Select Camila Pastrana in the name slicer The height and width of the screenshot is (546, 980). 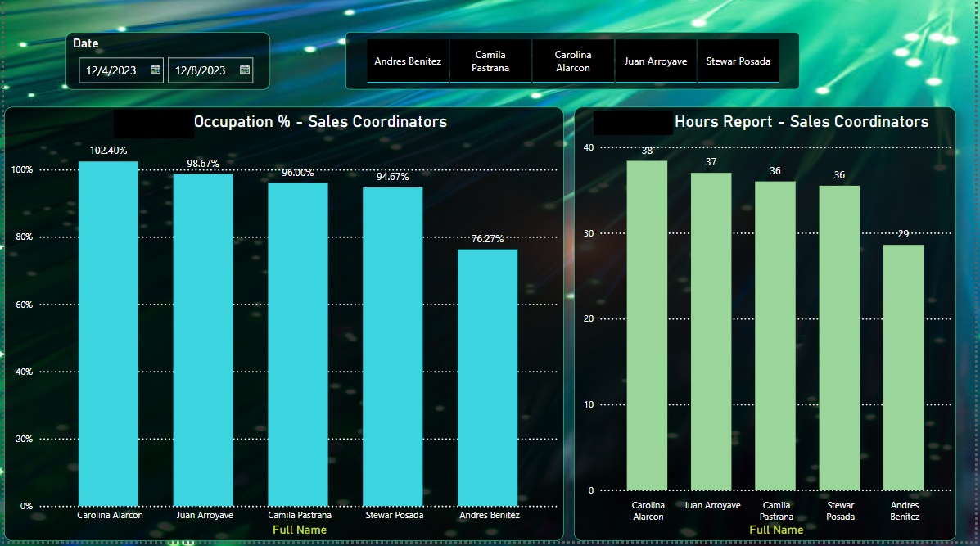click(x=490, y=61)
